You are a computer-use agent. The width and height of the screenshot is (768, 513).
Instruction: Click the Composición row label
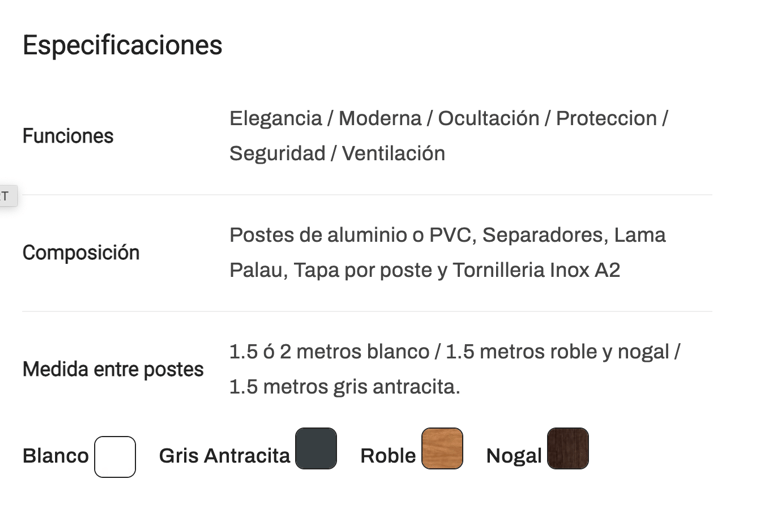coord(81,253)
